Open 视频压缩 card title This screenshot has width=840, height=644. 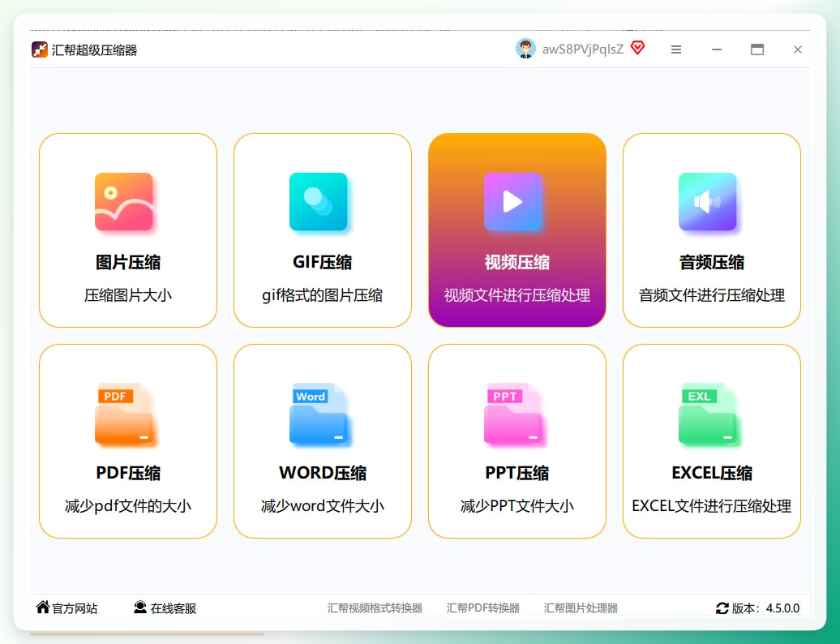(517, 263)
